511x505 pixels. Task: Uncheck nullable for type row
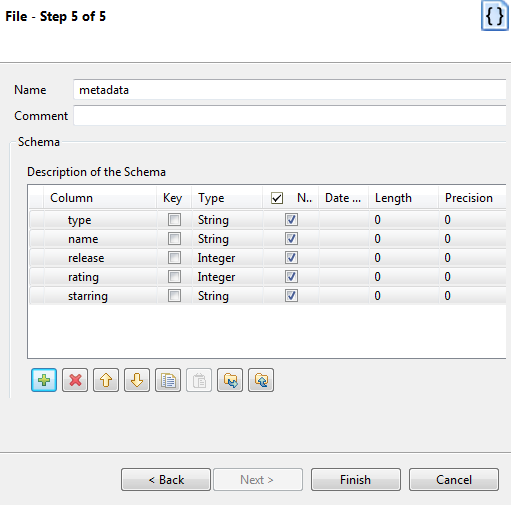pos(291,220)
